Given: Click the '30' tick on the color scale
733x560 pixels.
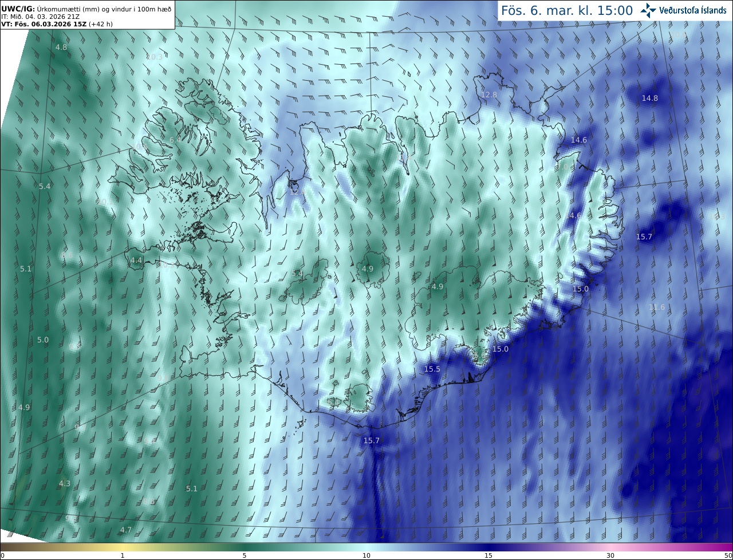Looking at the screenshot, I should coord(610,555).
